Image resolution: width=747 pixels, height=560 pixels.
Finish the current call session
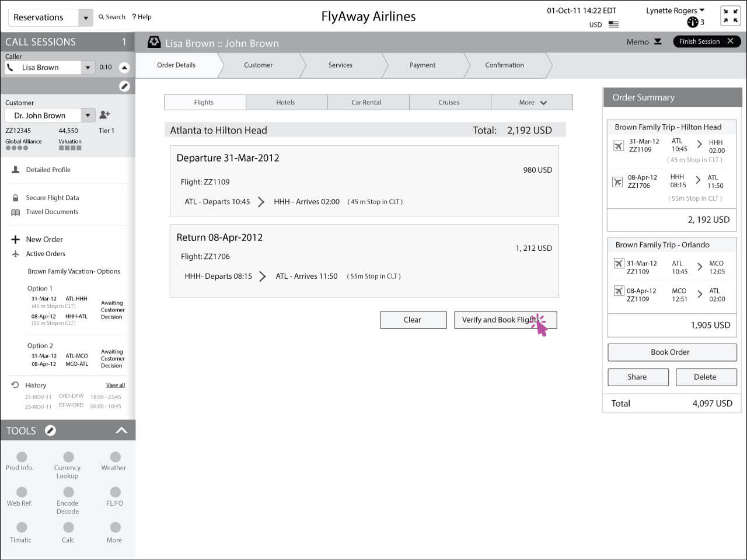point(706,41)
